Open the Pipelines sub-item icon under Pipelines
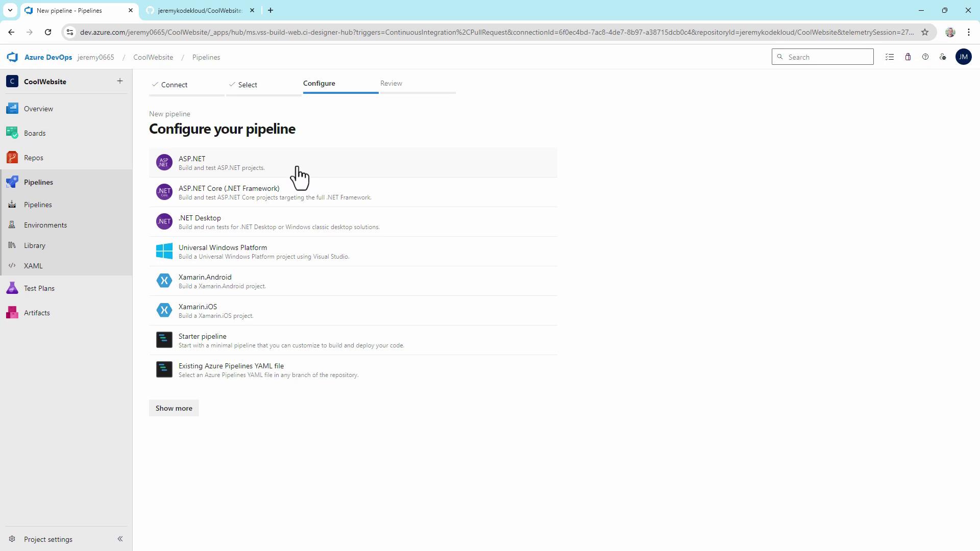The width and height of the screenshot is (980, 551). click(x=12, y=205)
